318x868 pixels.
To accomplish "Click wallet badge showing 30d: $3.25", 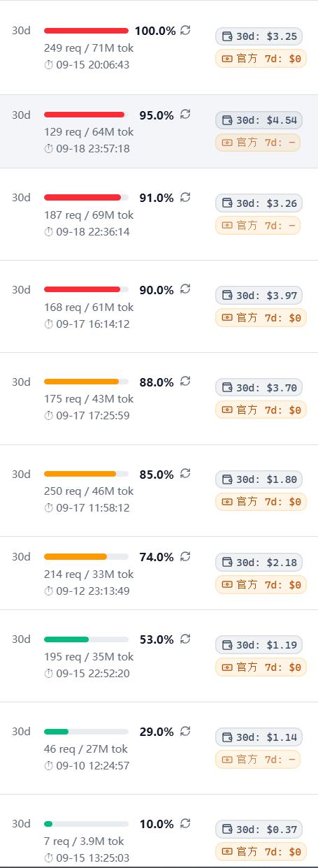I will (259, 36).
